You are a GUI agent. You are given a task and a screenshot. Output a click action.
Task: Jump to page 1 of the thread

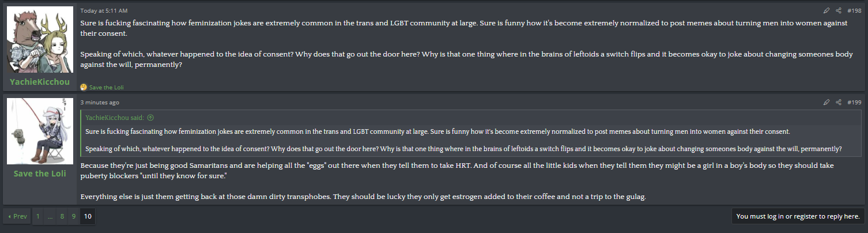(38, 216)
